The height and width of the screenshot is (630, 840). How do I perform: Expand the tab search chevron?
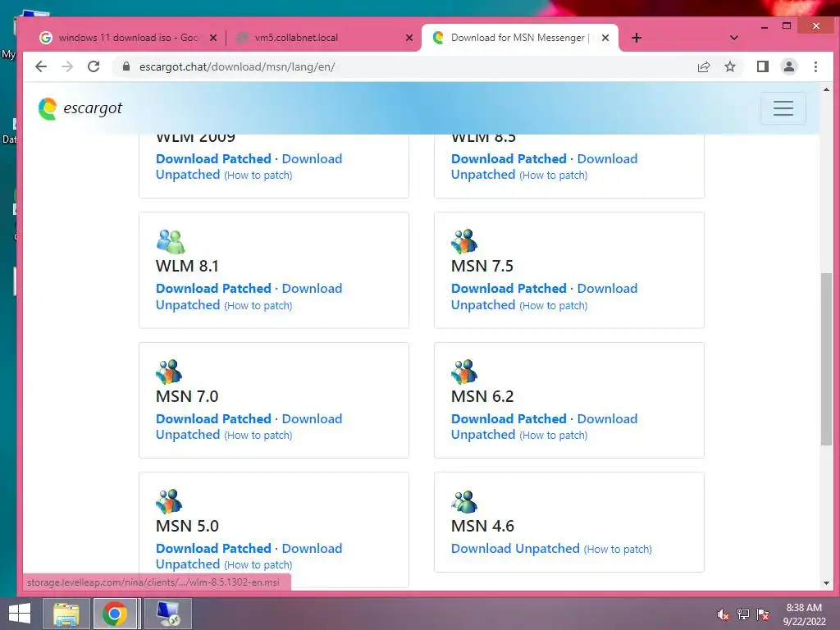(734, 38)
